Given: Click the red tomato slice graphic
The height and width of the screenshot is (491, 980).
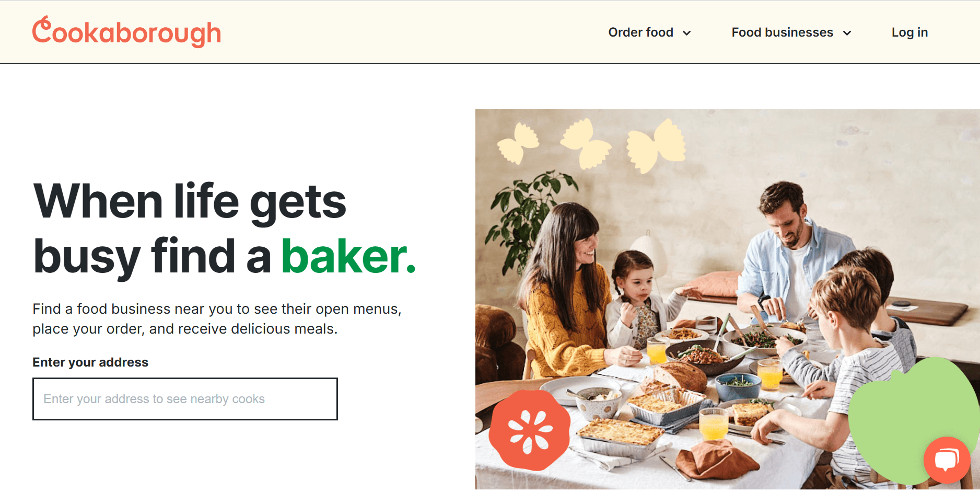Looking at the screenshot, I should click(x=530, y=430).
